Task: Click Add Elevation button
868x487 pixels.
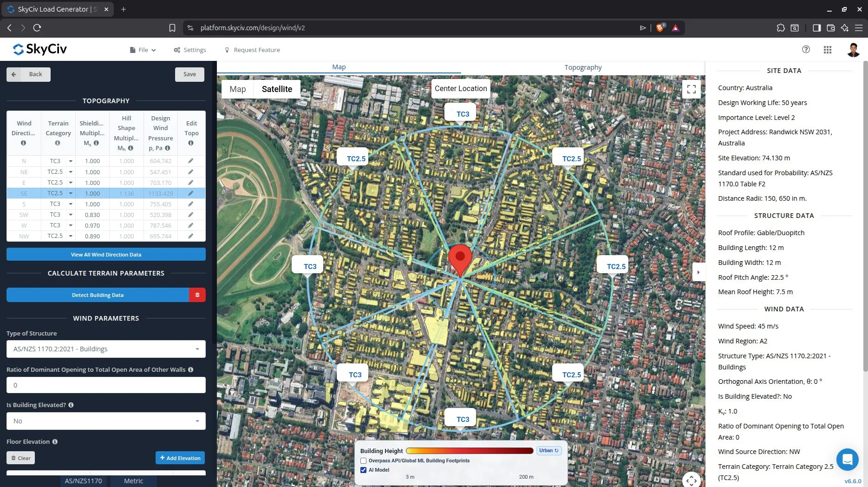Action: (180, 458)
